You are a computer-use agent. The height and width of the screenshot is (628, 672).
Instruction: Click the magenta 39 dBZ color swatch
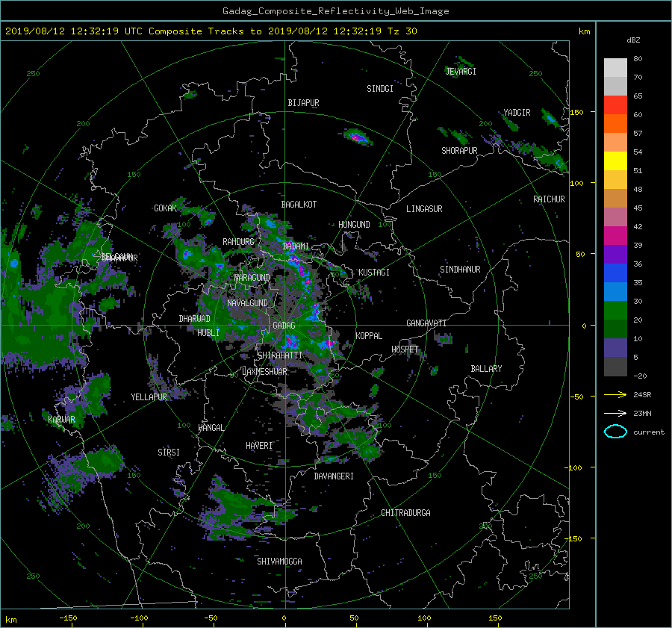615,236
